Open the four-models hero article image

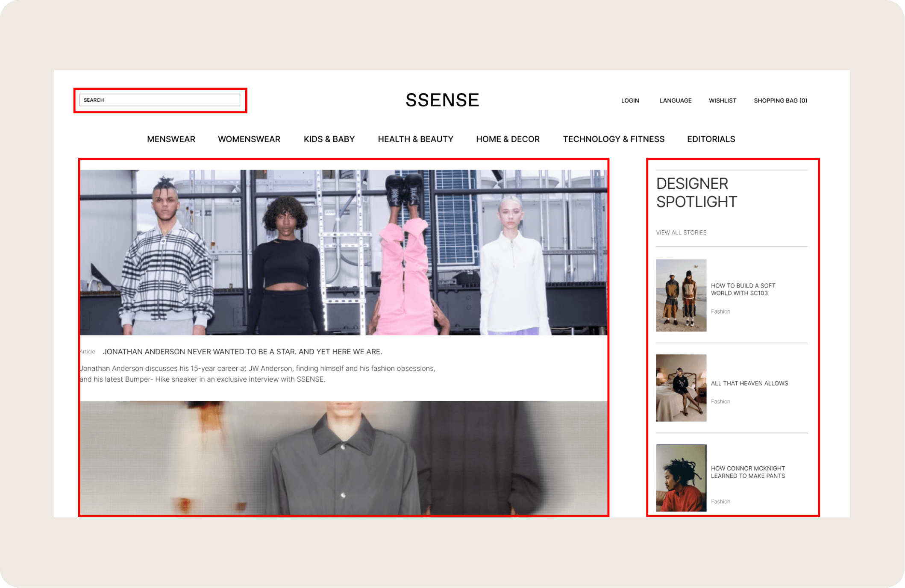click(344, 252)
